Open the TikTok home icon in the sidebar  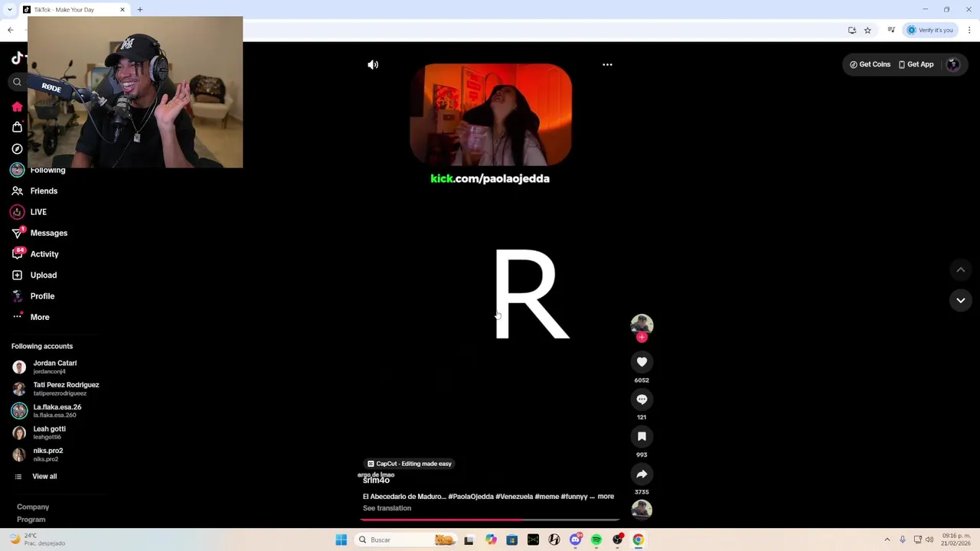17,106
